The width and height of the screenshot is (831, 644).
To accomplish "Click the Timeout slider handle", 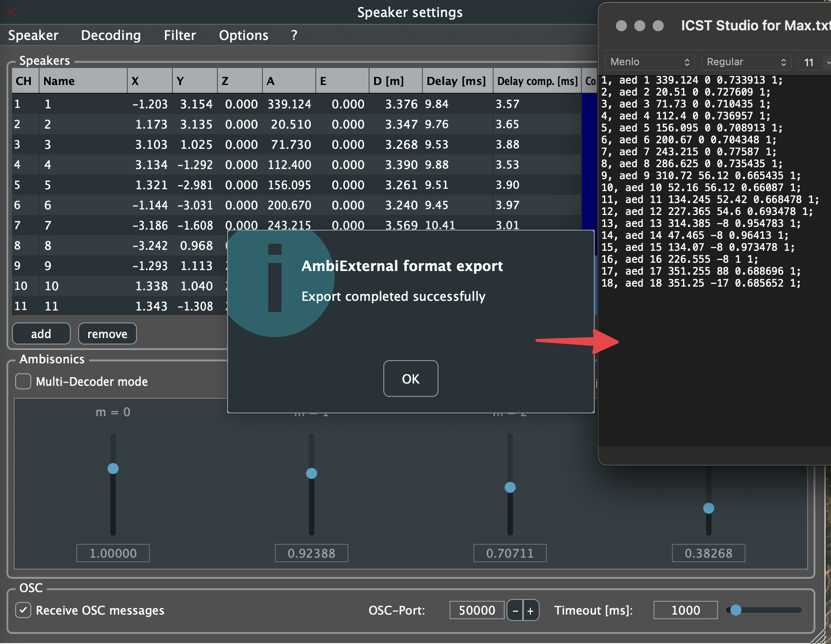I will point(736,610).
